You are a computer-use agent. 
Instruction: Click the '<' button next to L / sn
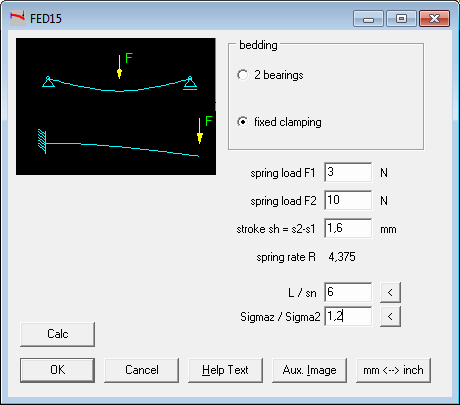[x=390, y=292]
